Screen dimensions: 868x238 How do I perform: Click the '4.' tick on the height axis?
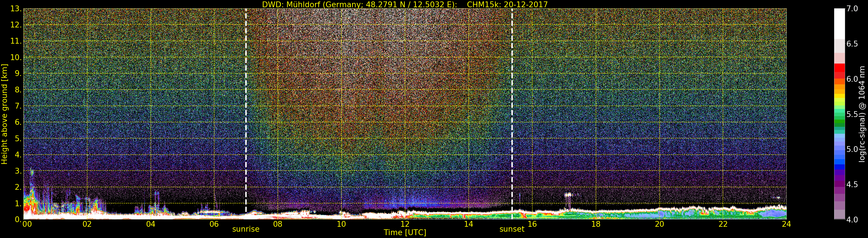tap(18, 155)
